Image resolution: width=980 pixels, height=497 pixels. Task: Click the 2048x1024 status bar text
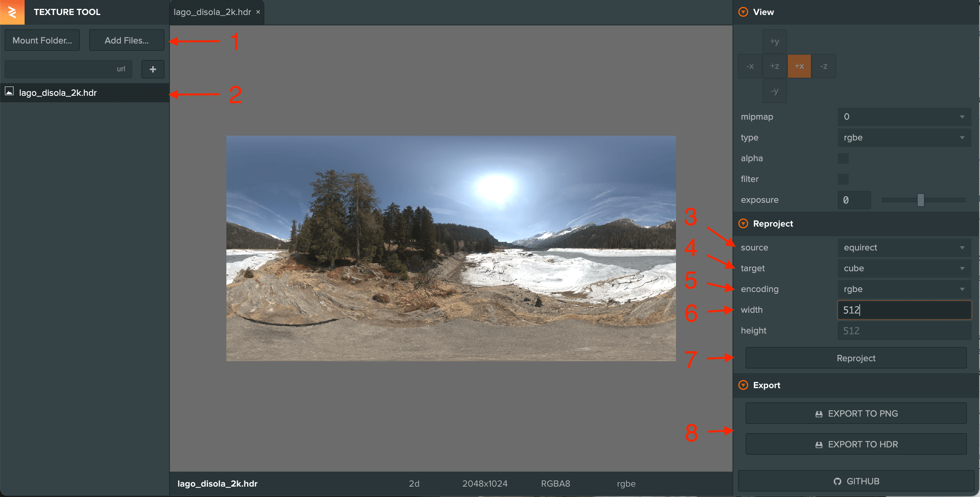pos(485,484)
